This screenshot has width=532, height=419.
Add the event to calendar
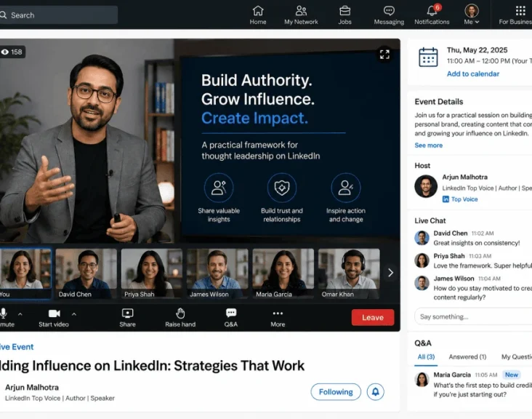click(473, 73)
